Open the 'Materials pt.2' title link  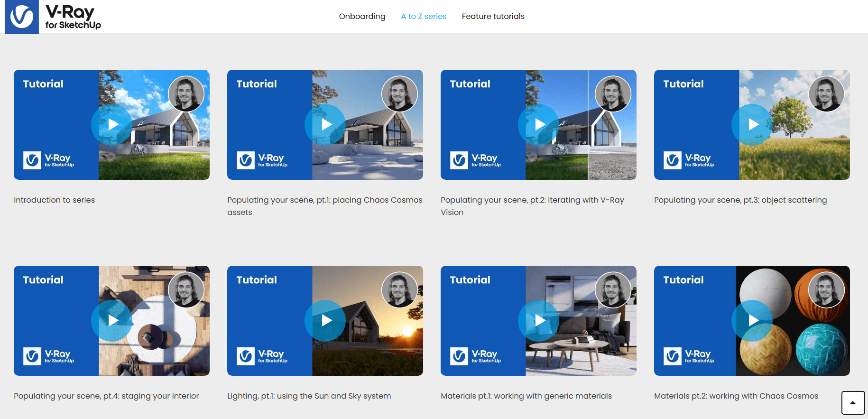[736, 396]
